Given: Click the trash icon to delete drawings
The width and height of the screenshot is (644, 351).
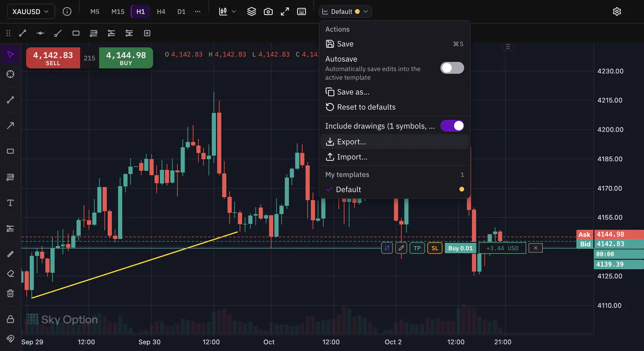Looking at the screenshot, I should 10,293.
